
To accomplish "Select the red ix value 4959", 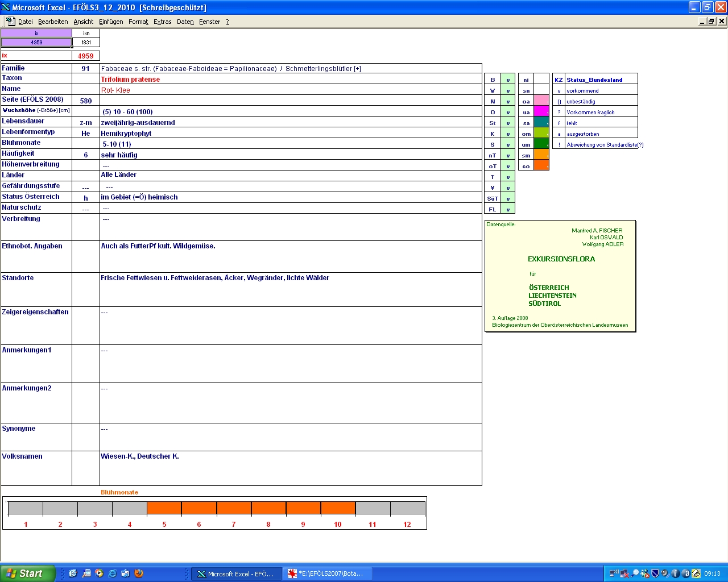I will (86, 56).
